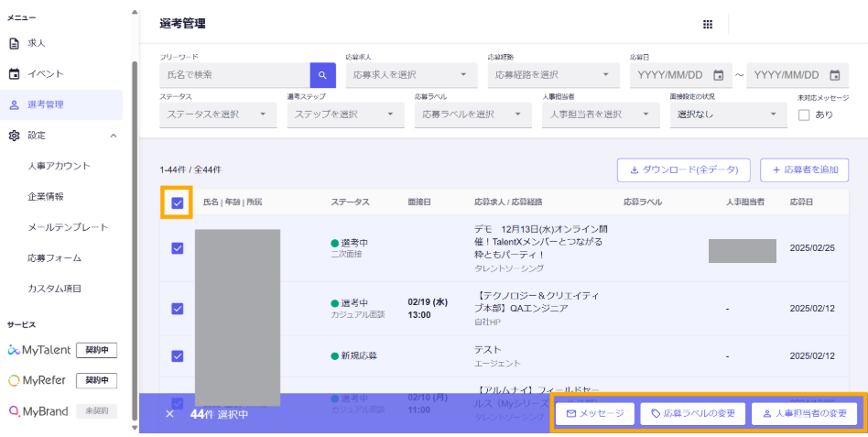Viewport: 868px width, 437px height.
Task: Expand the ステータスを選択 dropdown
Action: click(218, 115)
